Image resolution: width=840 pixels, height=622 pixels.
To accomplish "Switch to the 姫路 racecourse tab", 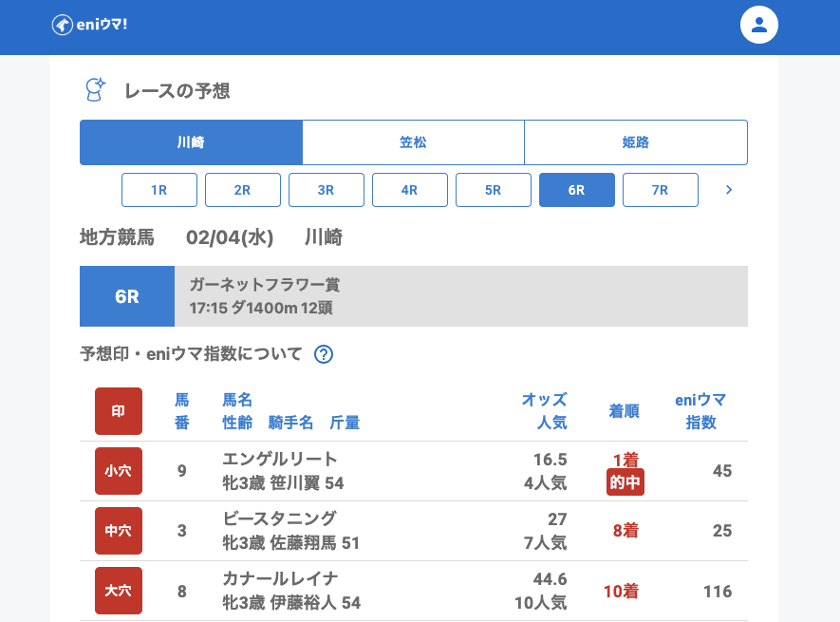I will [x=635, y=142].
